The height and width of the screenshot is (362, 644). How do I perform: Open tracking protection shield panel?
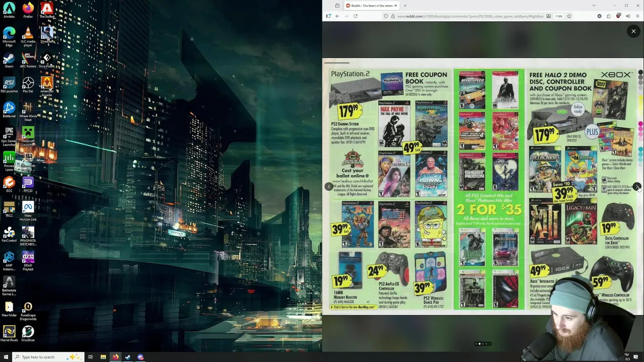386,16
